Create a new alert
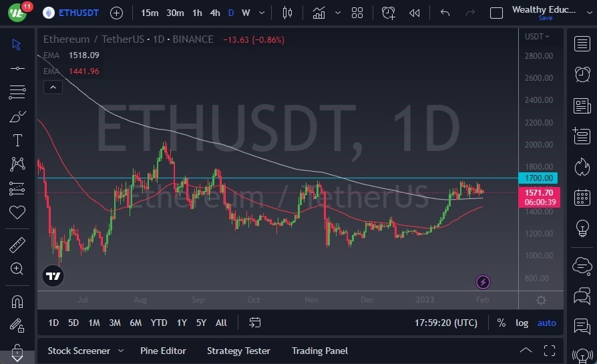 (x=389, y=13)
